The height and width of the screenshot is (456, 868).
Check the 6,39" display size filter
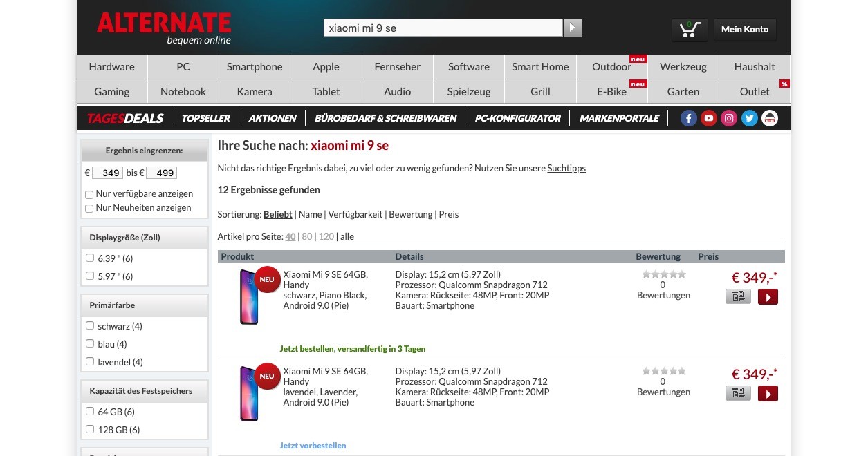tap(90, 258)
